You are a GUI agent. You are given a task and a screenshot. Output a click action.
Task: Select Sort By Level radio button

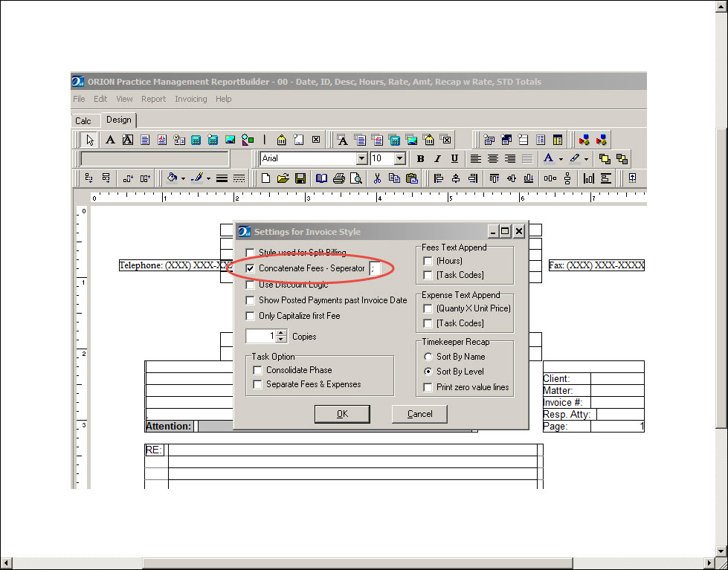click(x=428, y=372)
